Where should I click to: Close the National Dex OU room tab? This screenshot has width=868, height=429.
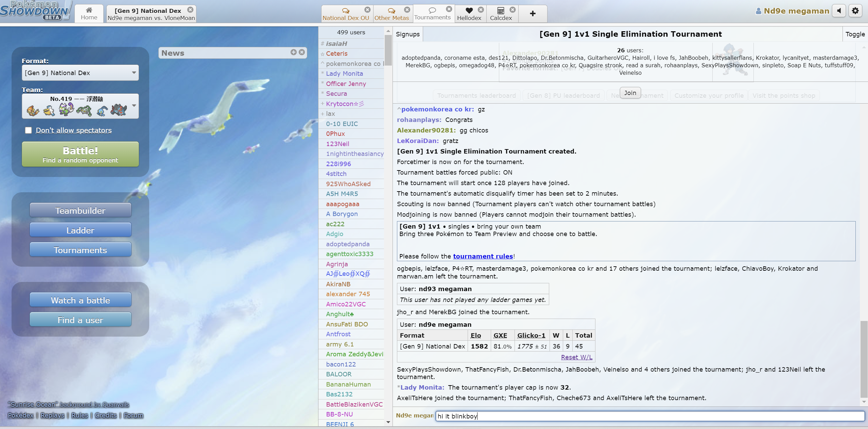click(367, 10)
